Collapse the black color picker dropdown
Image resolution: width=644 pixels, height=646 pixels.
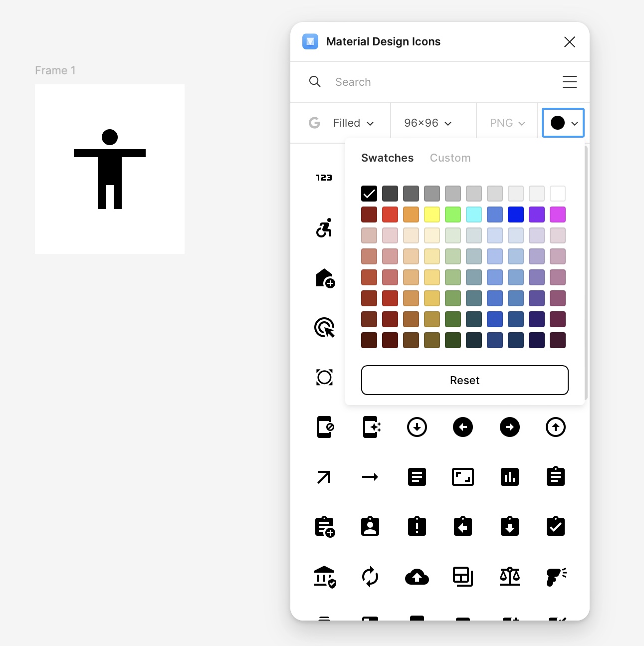point(563,123)
